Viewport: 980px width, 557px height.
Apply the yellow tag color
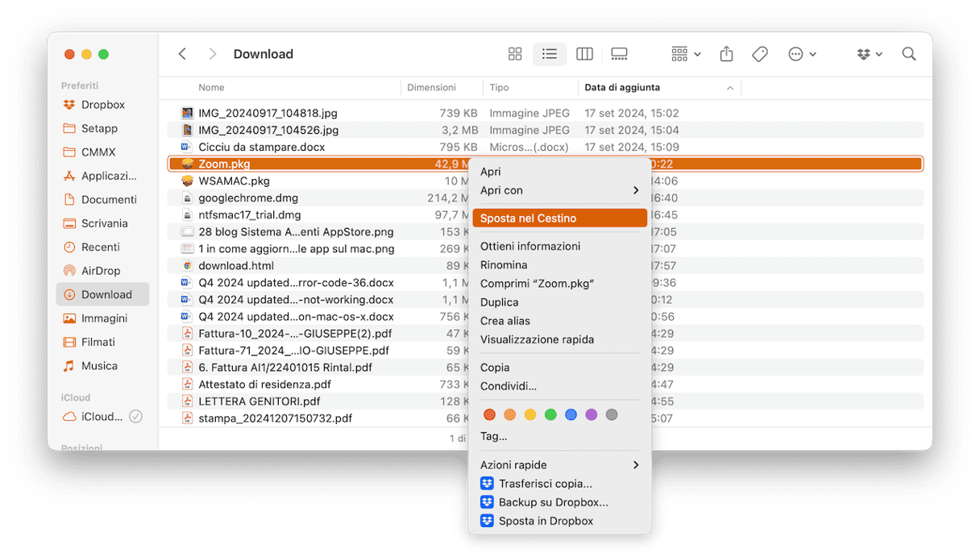coord(530,414)
